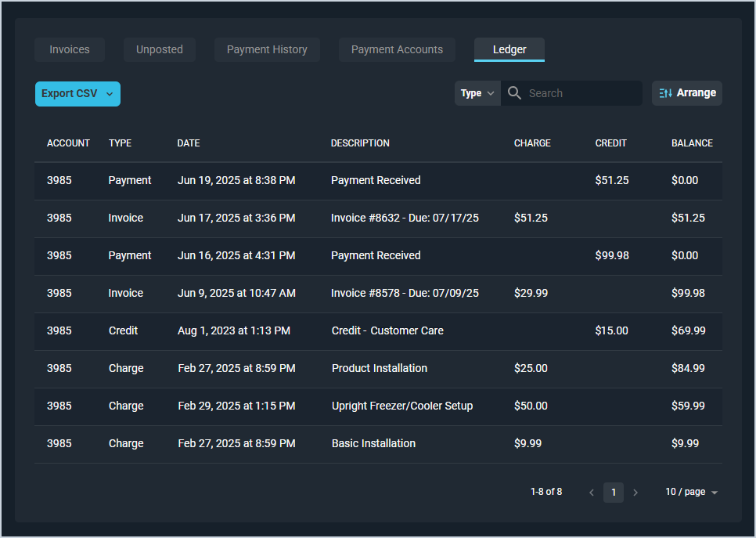This screenshot has width=756, height=538.
Task: Focus the Search input field
Action: tap(581, 93)
